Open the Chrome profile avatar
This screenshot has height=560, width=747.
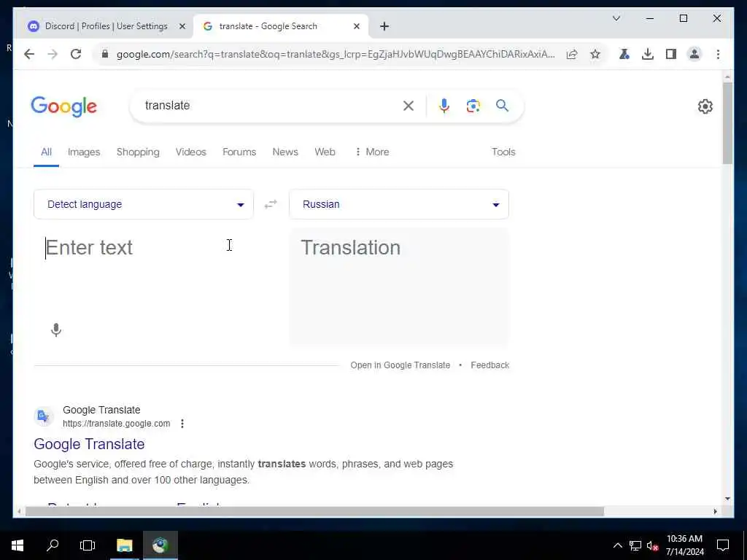coord(694,54)
